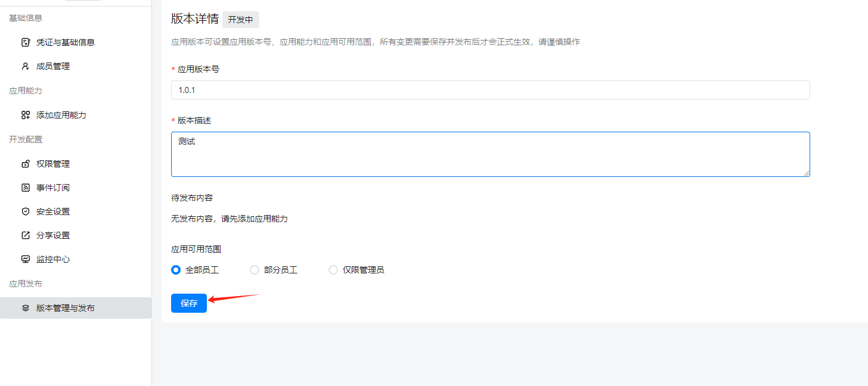The height and width of the screenshot is (386, 868).
Task: Click the security settings shield icon
Action: click(x=26, y=211)
